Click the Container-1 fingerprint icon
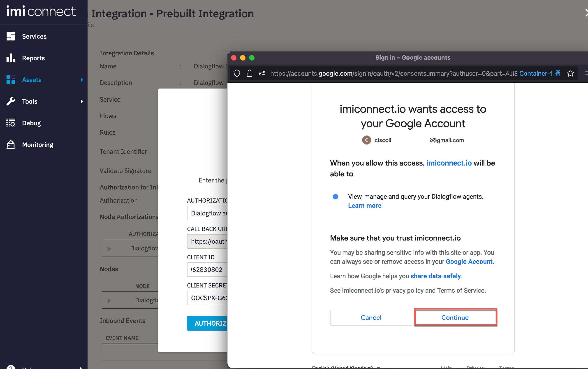The image size is (588, 369). coord(558,73)
